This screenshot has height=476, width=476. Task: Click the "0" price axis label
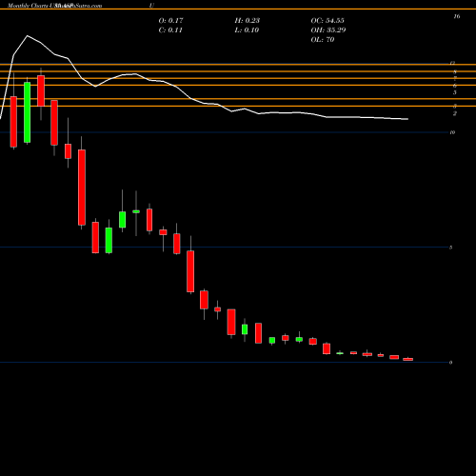(x=451, y=363)
